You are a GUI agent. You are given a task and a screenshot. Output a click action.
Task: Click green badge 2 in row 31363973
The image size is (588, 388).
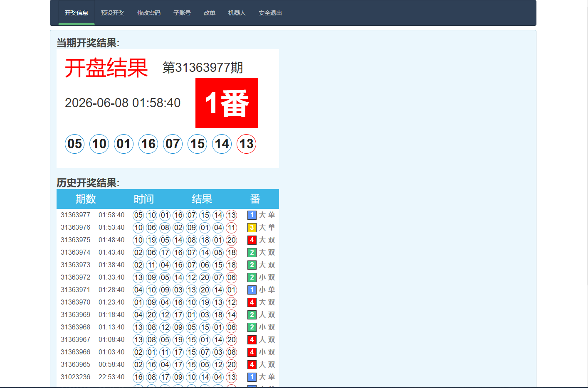point(252,265)
